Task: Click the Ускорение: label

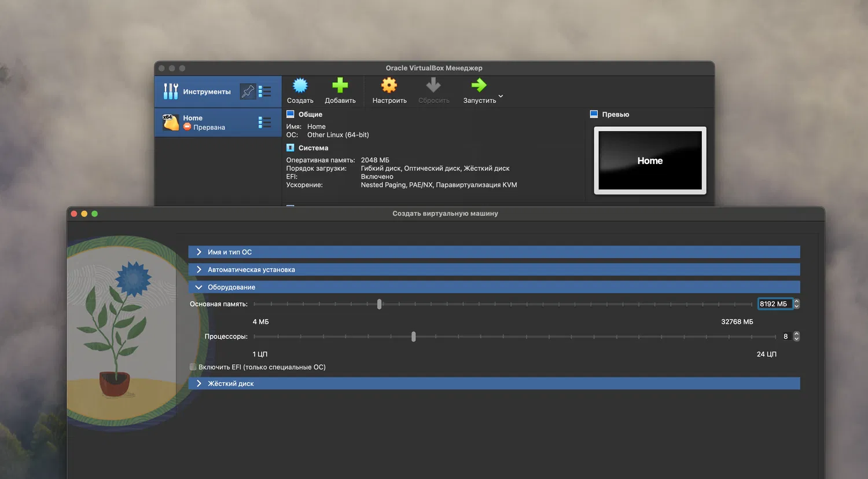Action: 304,185
